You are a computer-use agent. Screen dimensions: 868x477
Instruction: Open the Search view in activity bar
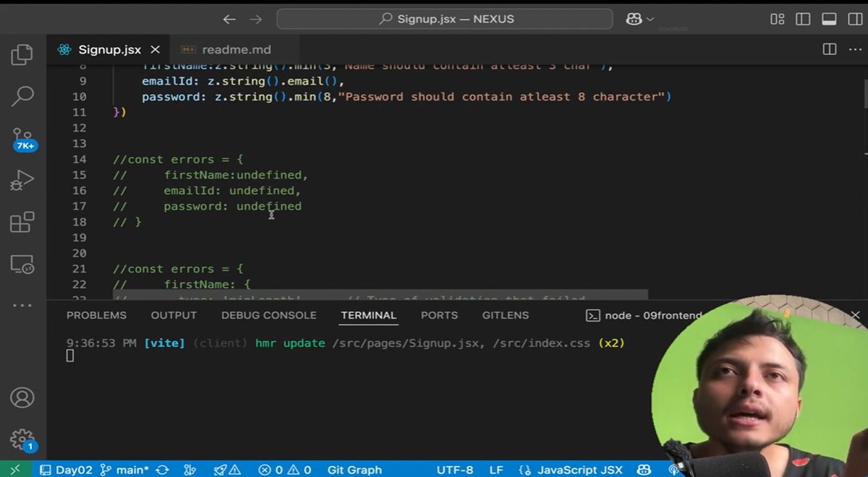click(22, 95)
